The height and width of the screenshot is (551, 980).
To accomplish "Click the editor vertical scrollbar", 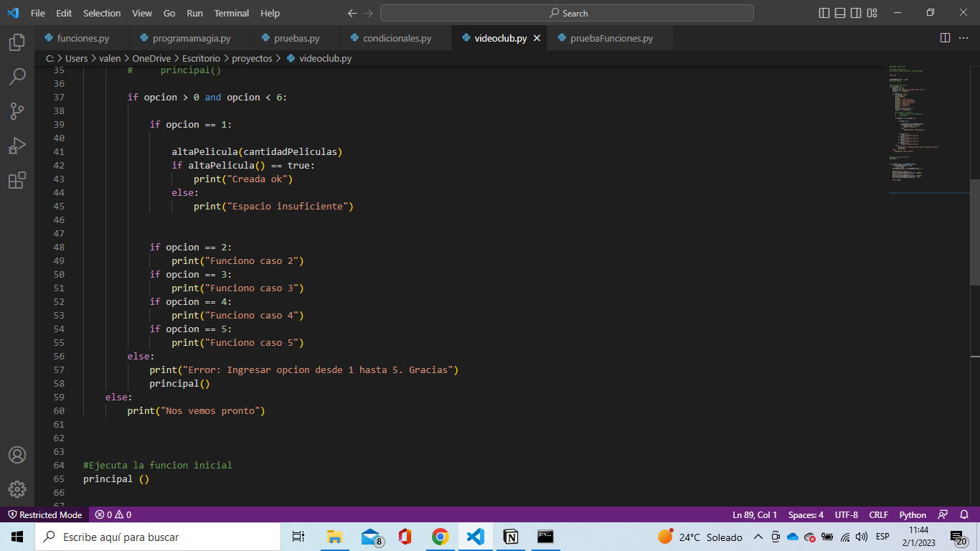I will pyautogui.click(x=974, y=232).
